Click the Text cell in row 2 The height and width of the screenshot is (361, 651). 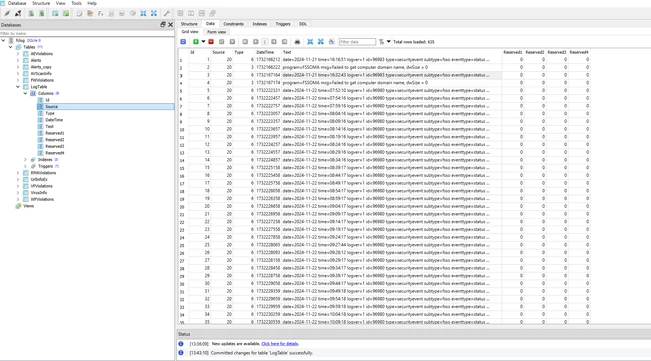(x=392, y=67)
